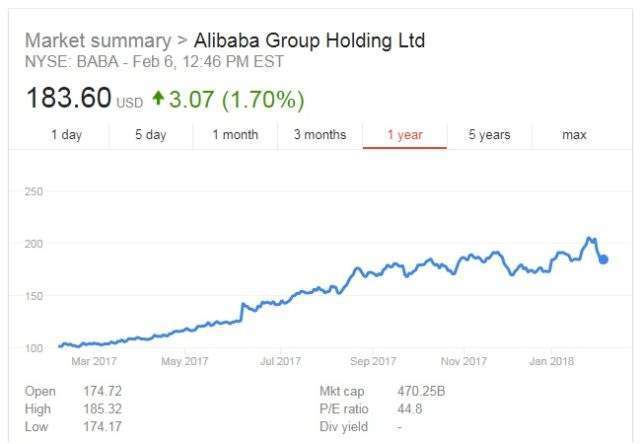The width and height of the screenshot is (640, 444).
Task: Switch to the 1 day tab
Action: pos(67,135)
